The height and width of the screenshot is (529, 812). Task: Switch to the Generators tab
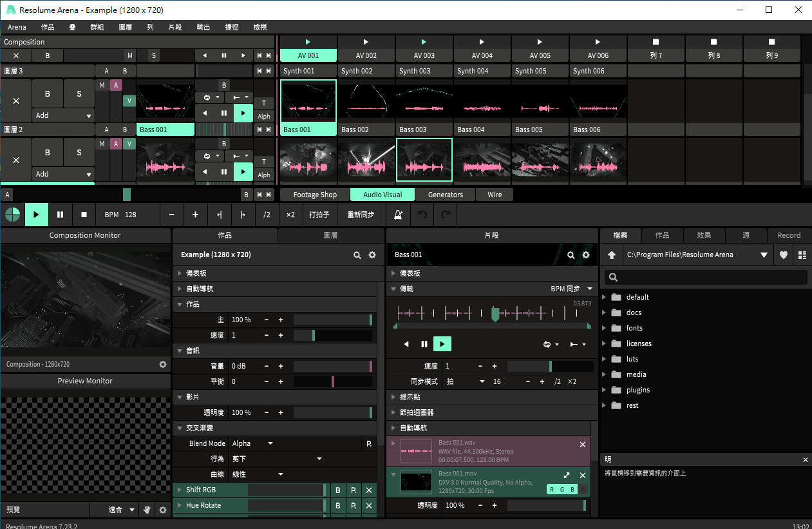[x=445, y=195]
